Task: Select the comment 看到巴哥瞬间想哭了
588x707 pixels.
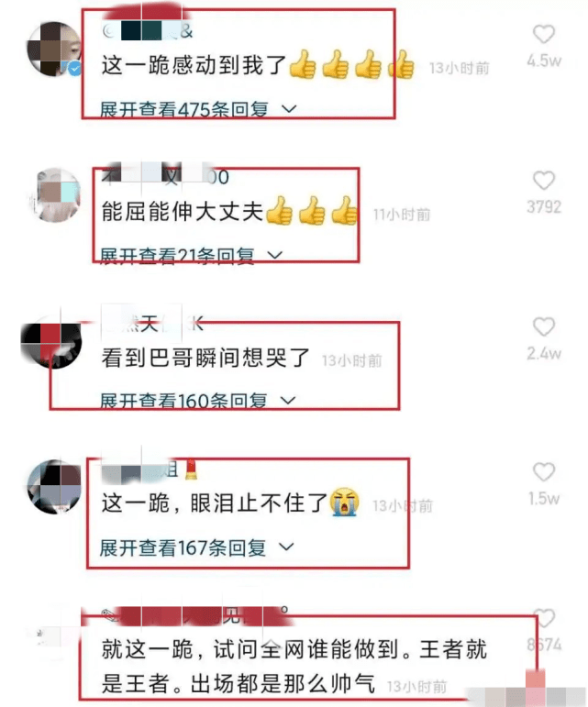Action: coord(205,358)
